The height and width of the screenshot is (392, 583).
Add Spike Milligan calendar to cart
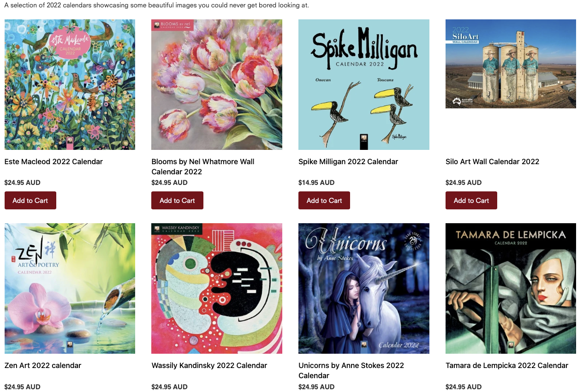pos(324,201)
